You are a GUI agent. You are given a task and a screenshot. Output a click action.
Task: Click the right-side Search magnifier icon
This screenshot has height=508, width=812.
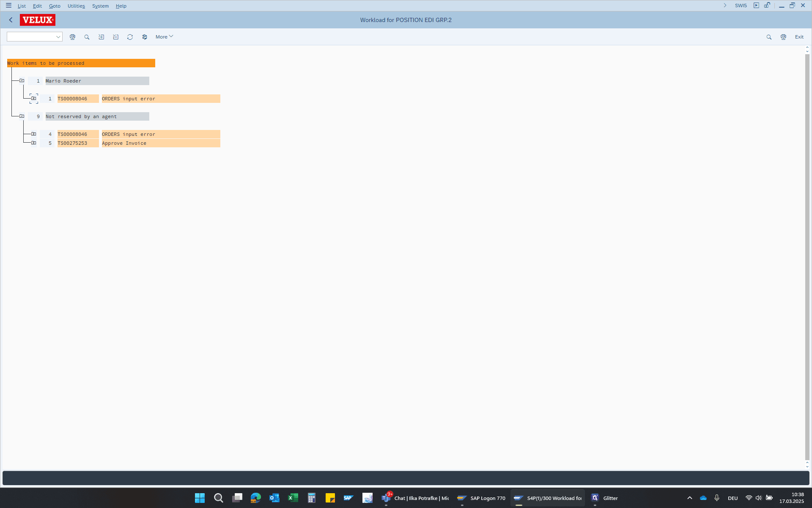pos(769,37)
